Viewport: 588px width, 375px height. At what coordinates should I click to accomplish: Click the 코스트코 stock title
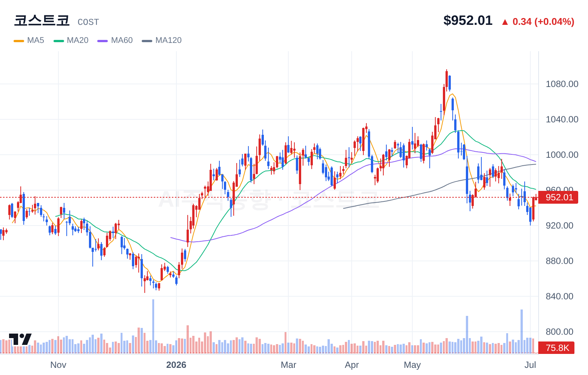click(x=42, y=20)
